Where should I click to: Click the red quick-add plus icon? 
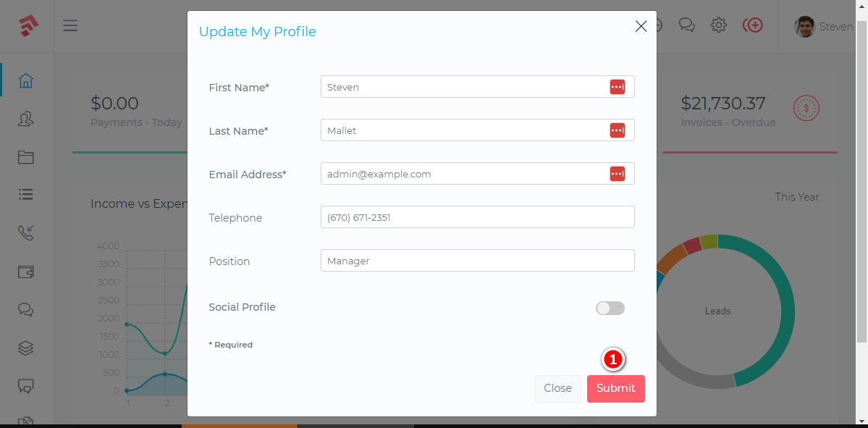click(753, 25)
